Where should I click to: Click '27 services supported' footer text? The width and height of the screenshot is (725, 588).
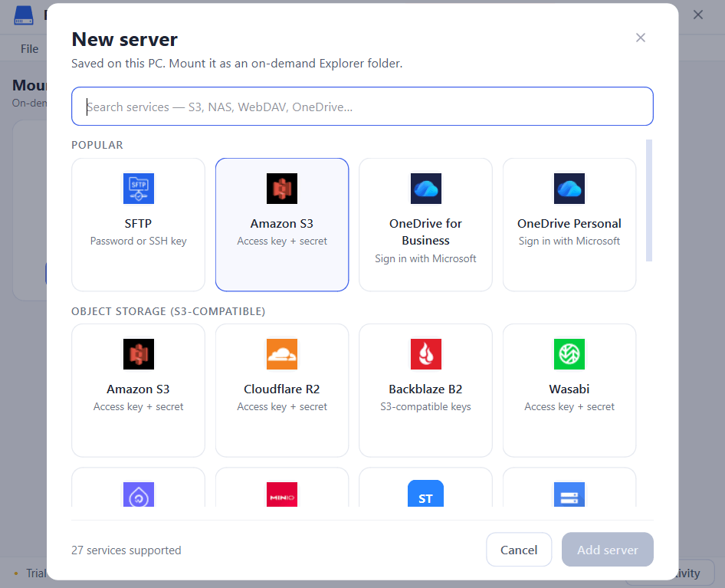(x=126, y=550)
